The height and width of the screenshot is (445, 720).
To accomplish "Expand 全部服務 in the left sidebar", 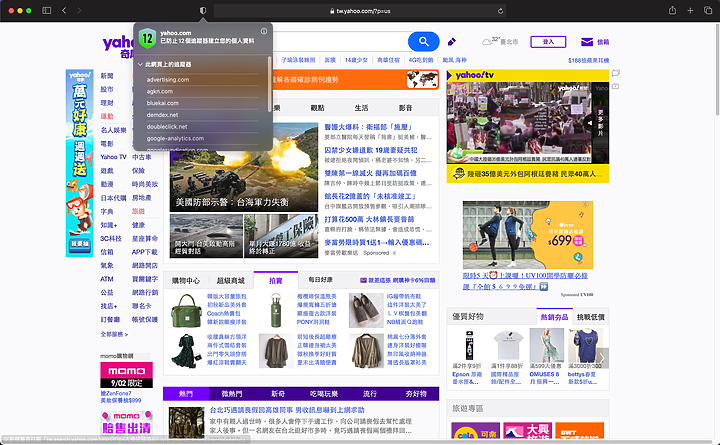I will [x=114, y=334].
